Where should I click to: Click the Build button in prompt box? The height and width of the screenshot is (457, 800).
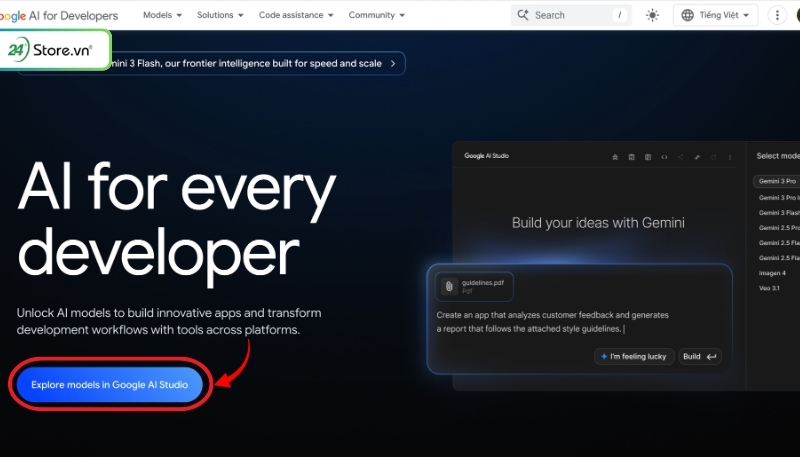point(699,357)
